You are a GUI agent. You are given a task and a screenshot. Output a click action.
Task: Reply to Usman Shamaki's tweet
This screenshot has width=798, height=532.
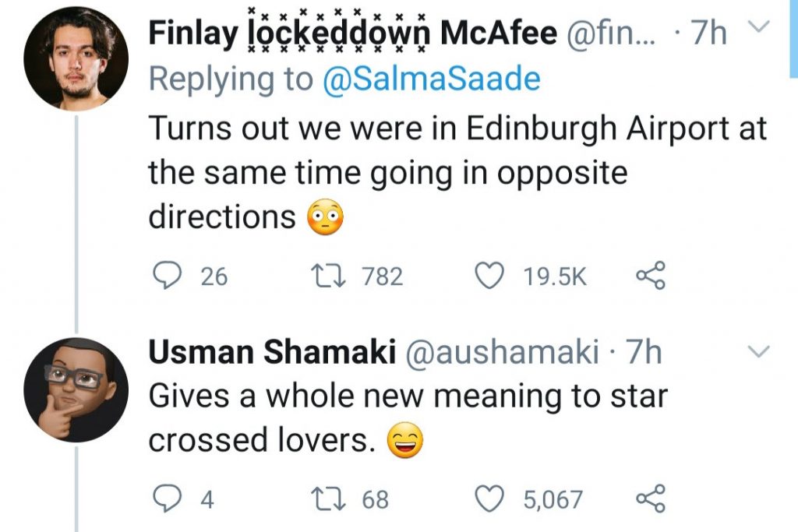pos(164,499)
